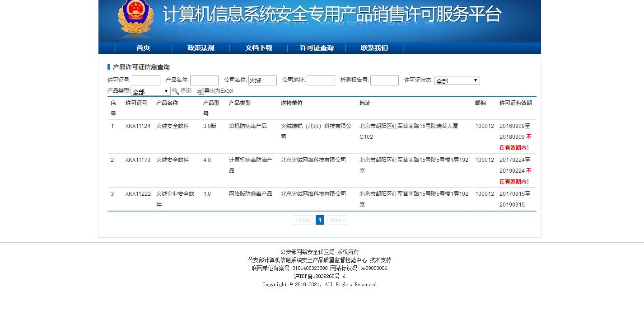Open 联系我们 navigation item
Image resolution: width=644 pixels, height=311 pixels.
point(374,48)
